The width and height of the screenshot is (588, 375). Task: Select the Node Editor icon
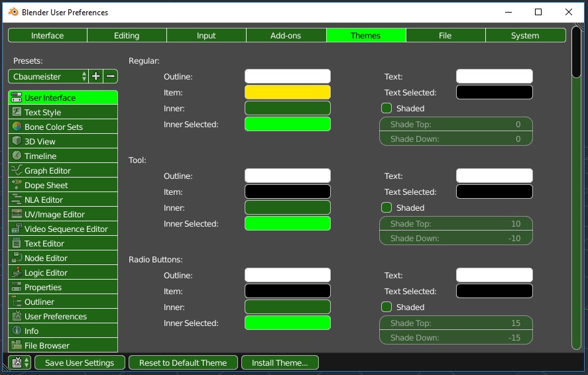17,258
